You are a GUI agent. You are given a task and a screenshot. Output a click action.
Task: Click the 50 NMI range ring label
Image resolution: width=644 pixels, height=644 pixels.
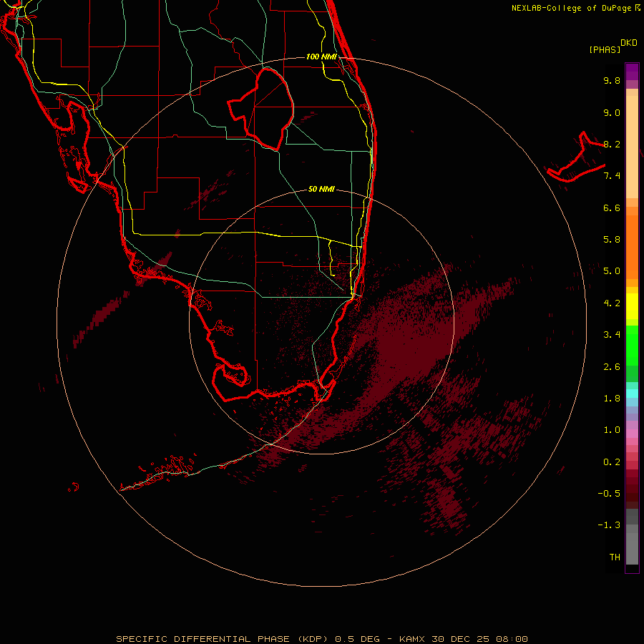(321, 189)
